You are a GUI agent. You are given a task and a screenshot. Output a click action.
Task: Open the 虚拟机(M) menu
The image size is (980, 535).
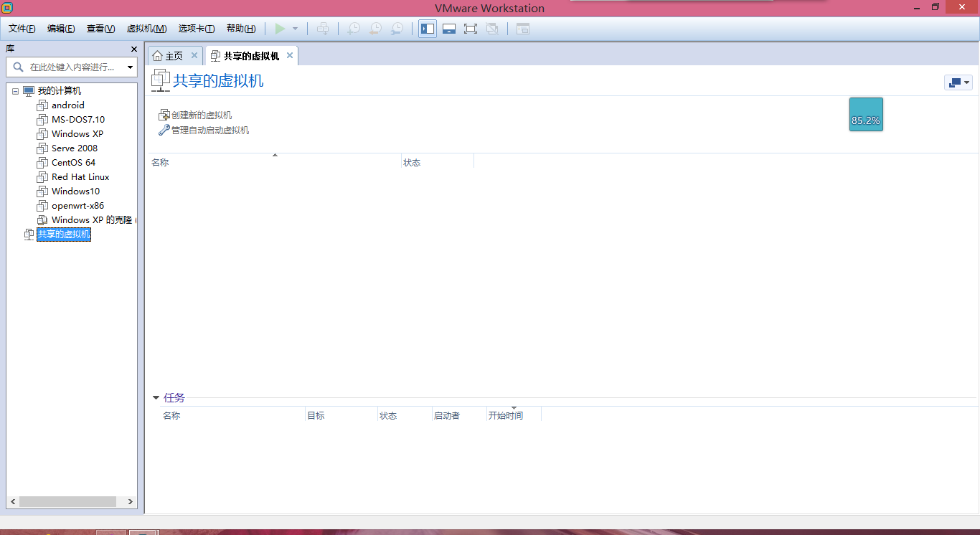pyautogui.click(x=146, y=29)
